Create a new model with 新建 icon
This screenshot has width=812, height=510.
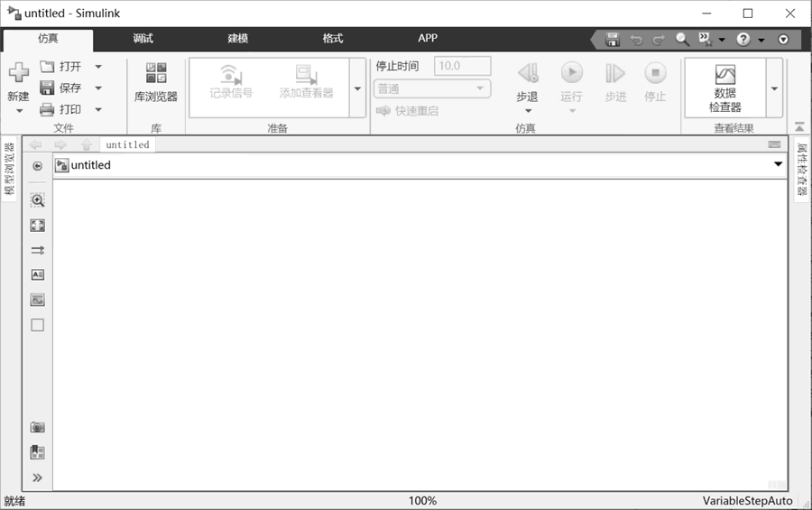(19, 72)
